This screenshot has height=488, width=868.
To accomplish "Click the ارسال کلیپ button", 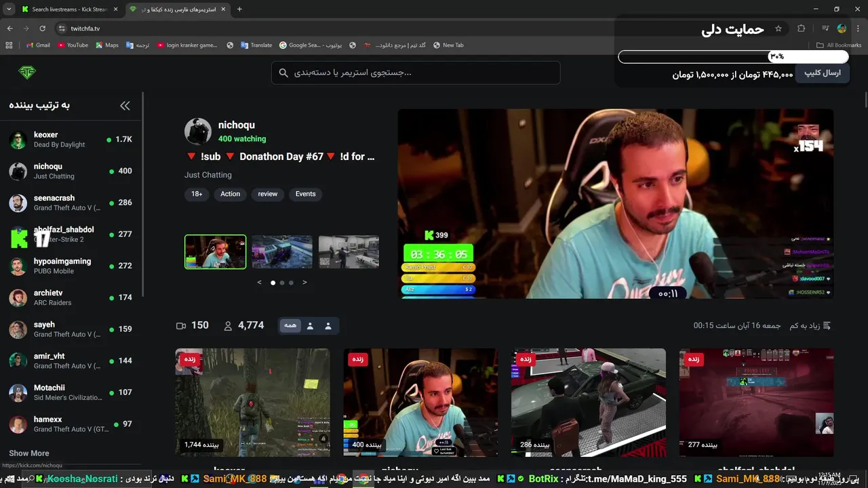I will 823,73.
